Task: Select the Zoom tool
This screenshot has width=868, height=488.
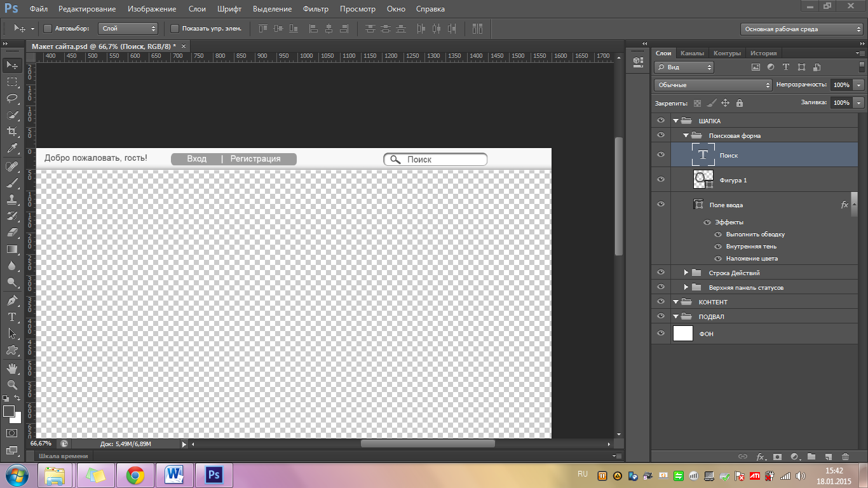Action: (x=12, y=384)
